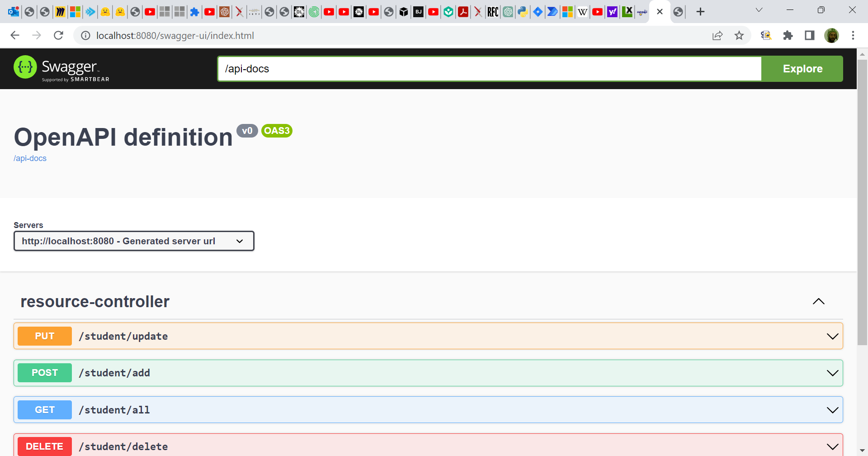This screenshot has width=868, height=456.
Task: Collapse the resource-controller section
Action: tap(818, 302)
